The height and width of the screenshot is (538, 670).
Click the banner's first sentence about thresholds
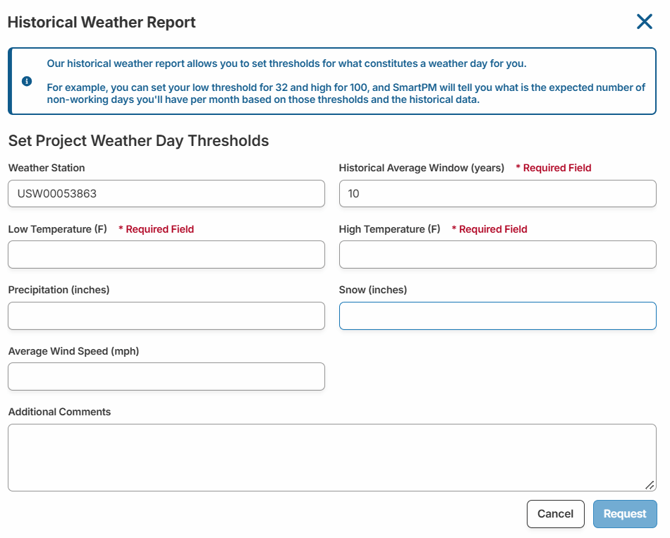pyautogui.click(x=287, y=64)
